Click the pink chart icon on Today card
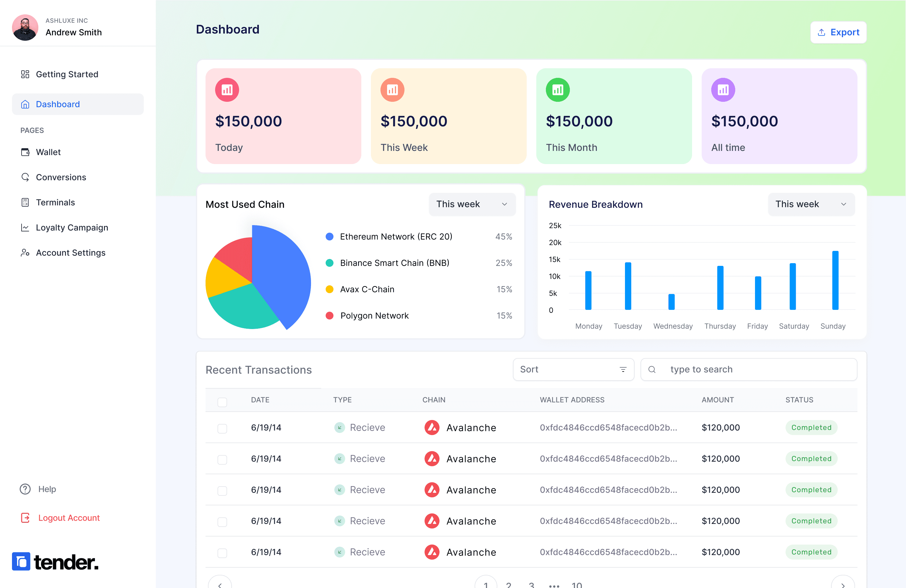Screen dimensions: 906x588 coord(227,90)
